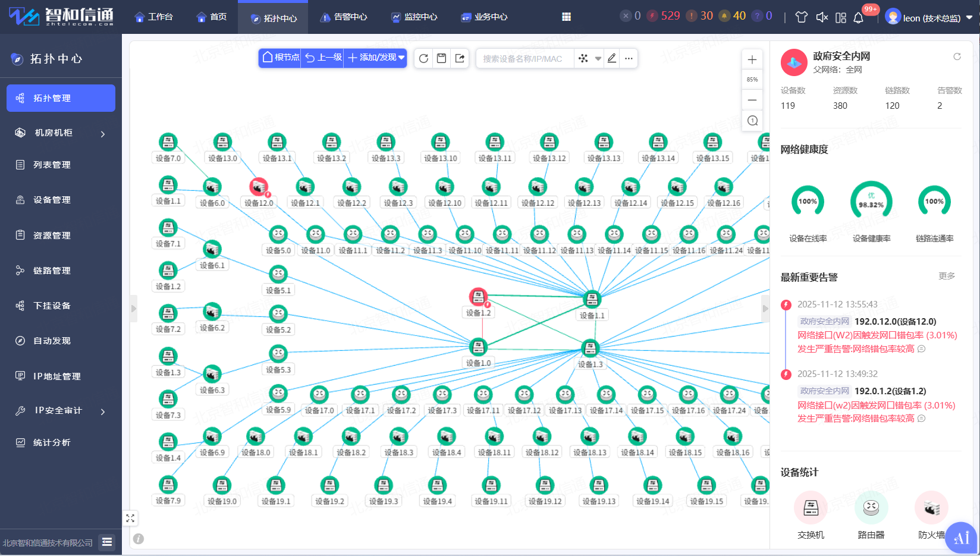980x556 pixels.
Task: Open 自动发现 in the sidebar
Action: (61, 341)
